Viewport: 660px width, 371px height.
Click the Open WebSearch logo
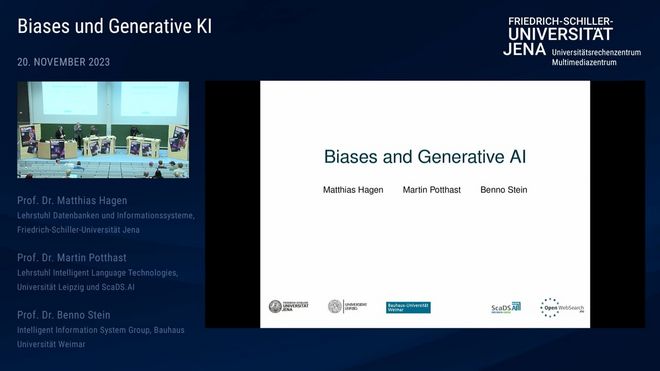562,308
